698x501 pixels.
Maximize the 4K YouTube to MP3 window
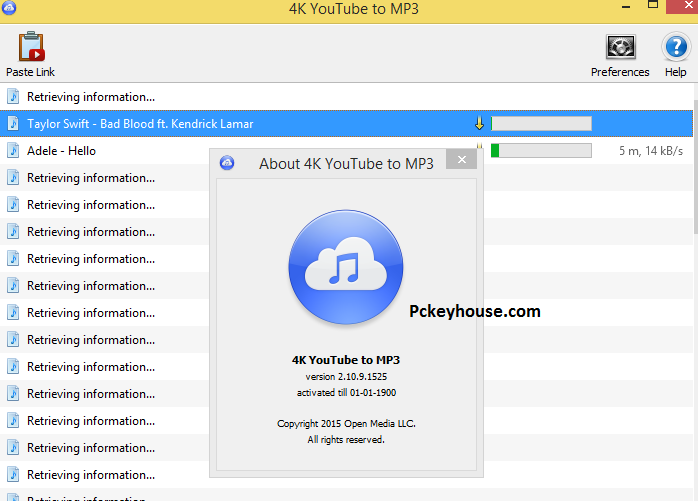tap(653, 5)
